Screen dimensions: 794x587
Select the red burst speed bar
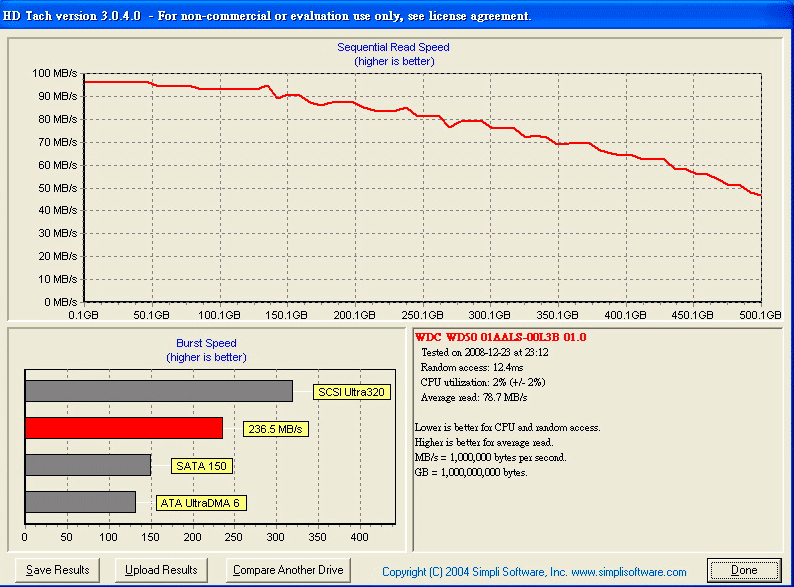(123, 428)
